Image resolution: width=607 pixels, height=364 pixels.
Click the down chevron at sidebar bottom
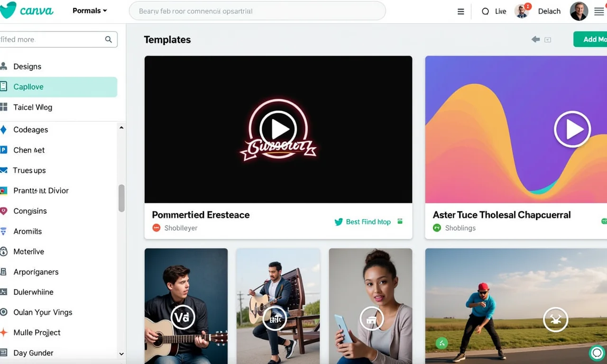click(121, 354)
